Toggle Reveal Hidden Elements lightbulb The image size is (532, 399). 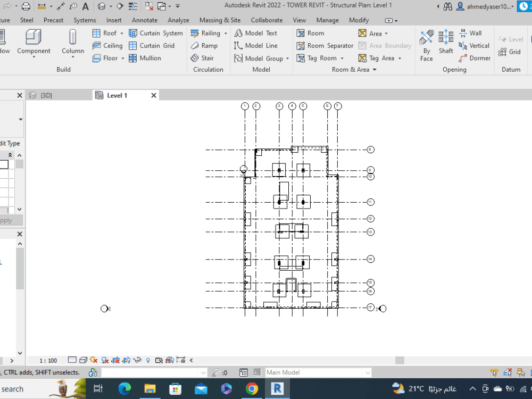coord(148,360)
